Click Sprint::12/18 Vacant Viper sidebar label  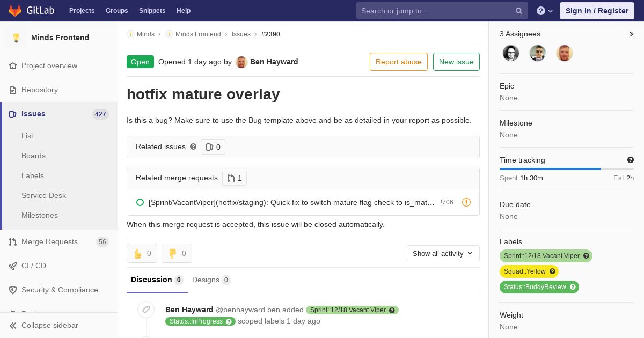coord(546,256)
